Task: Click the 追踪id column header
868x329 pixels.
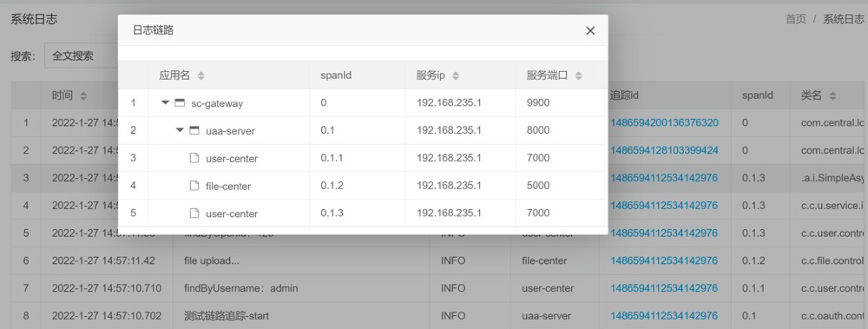Action: tap(624, 95)
